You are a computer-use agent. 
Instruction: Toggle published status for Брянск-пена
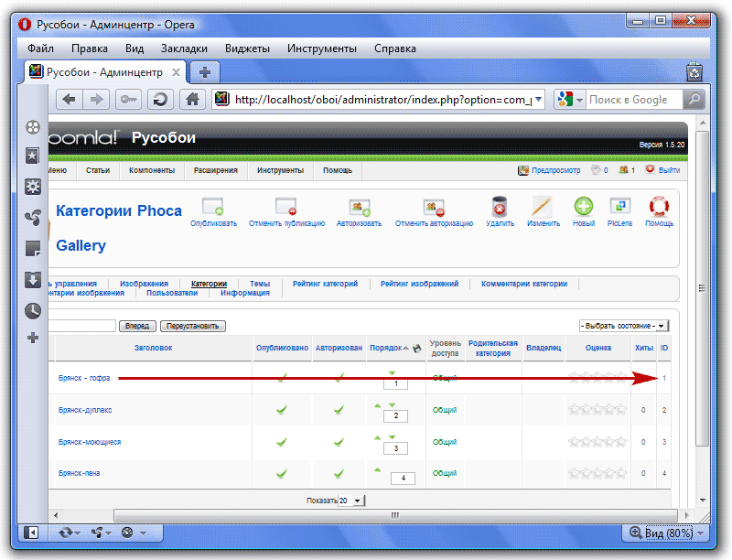[282, 473]
